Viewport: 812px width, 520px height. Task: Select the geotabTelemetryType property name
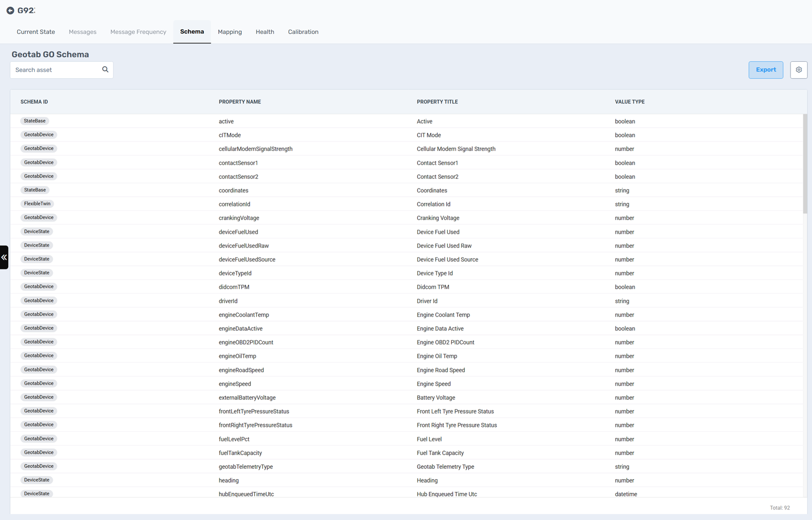click(x=246, y=467)
